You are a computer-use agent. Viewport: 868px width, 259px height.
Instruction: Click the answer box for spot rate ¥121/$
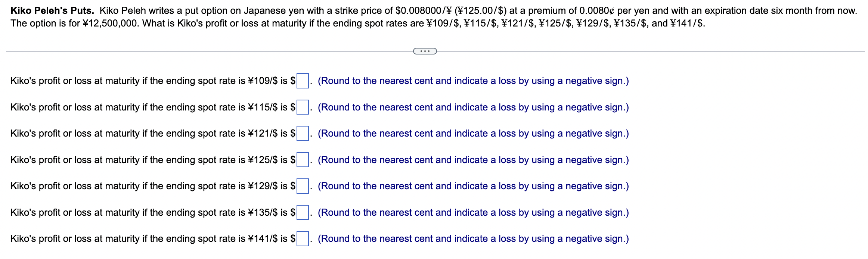[x=303, y=133]
